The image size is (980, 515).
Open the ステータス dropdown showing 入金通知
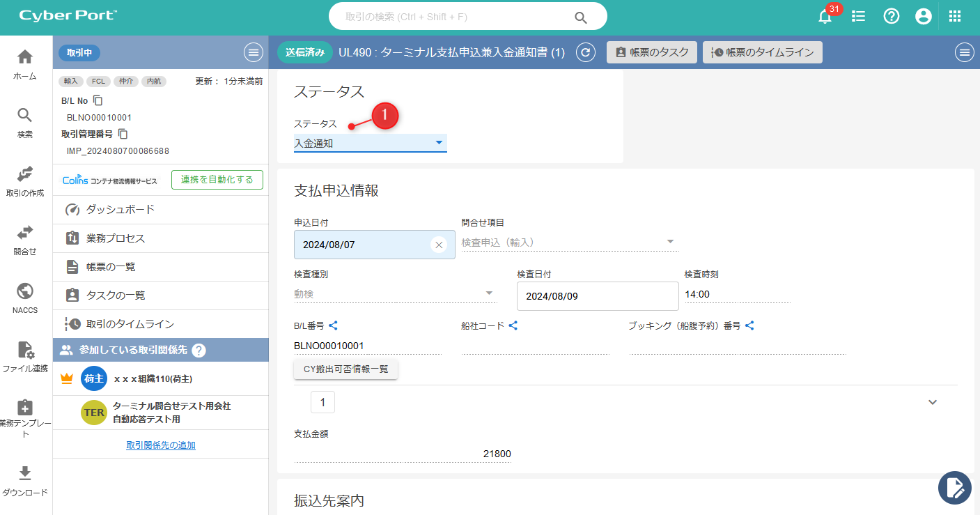coord(370,143)
